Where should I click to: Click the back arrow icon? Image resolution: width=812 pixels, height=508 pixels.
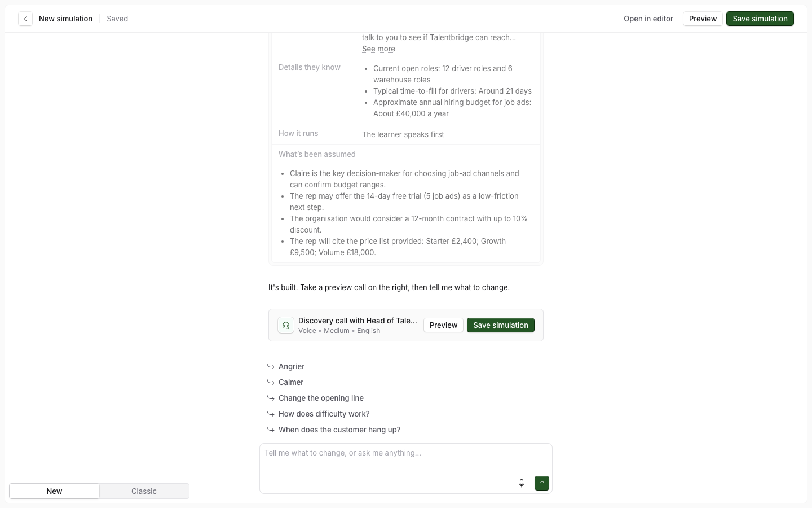25,19
